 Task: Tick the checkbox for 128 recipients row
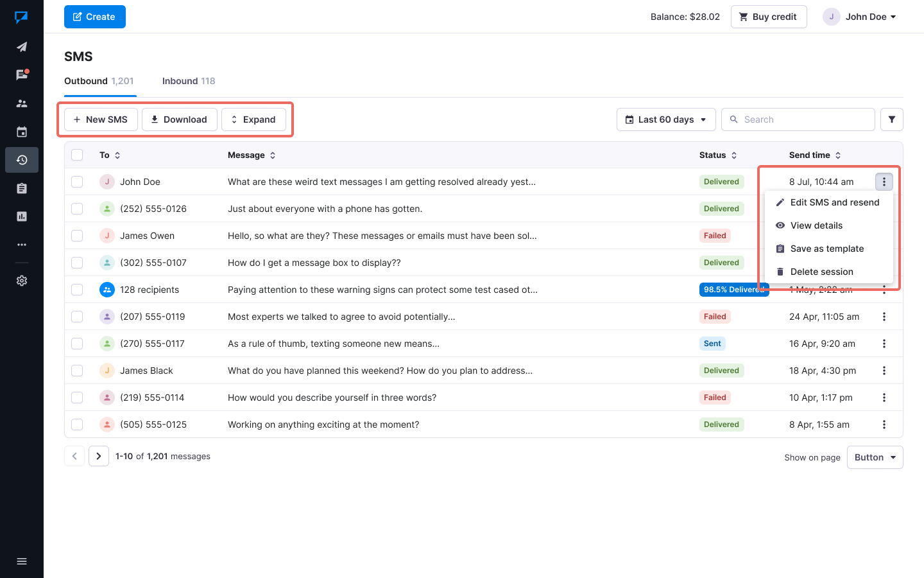click(x=77, y=290)
